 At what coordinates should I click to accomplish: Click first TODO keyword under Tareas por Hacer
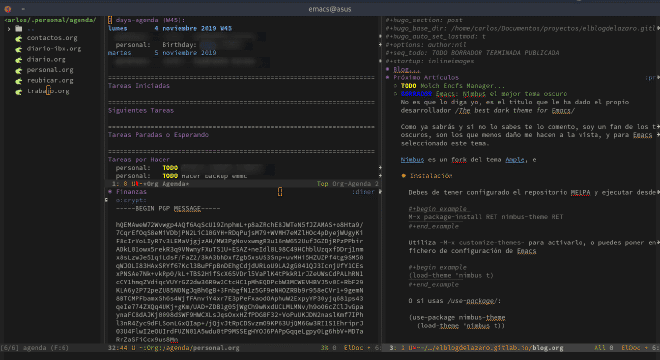pos(170,168)
